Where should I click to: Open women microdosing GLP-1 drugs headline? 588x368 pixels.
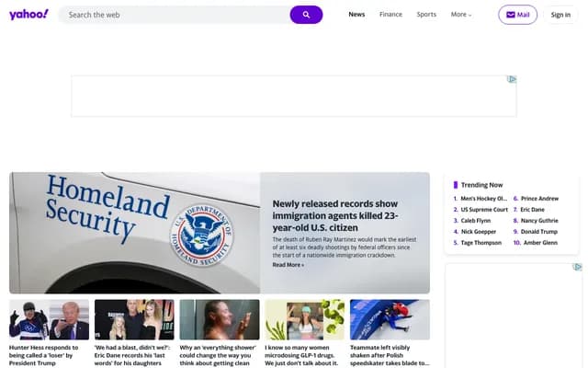(301, 355)
